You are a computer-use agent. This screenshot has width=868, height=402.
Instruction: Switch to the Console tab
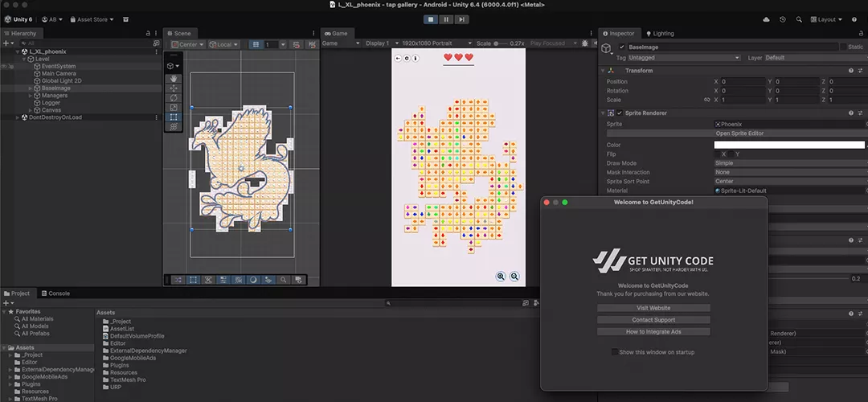[59, 293]
